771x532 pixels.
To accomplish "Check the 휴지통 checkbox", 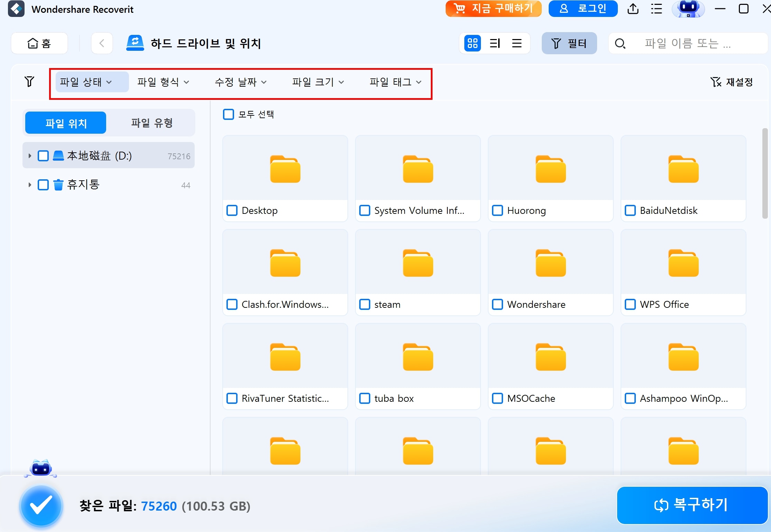I will point(43,185).
